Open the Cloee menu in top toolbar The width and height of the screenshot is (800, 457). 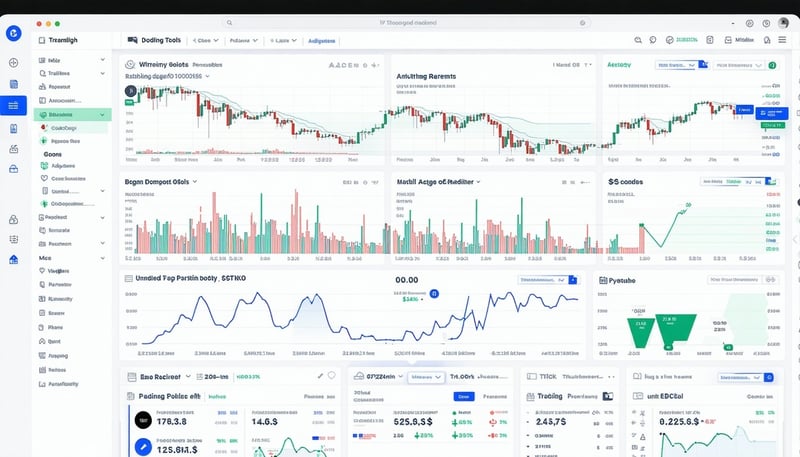pyautogui.click(x=203, y=41)
